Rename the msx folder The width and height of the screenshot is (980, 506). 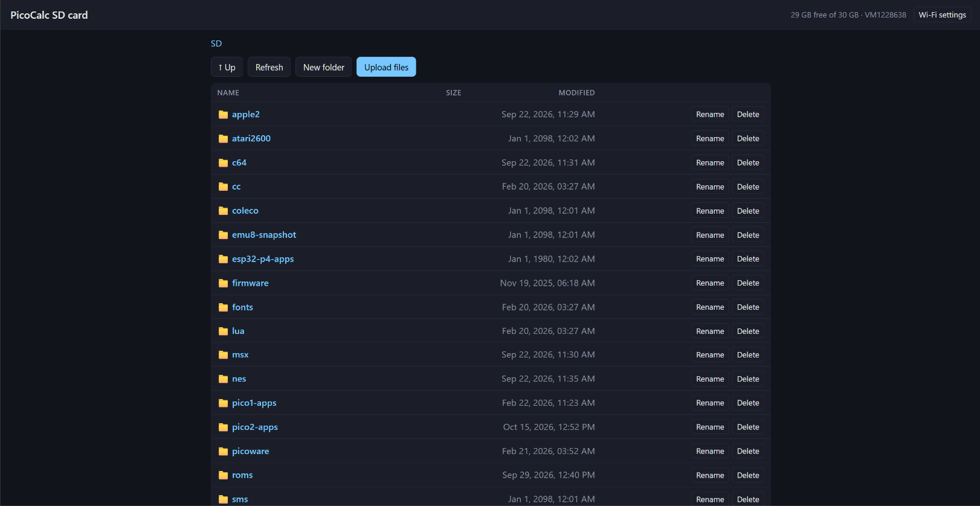[710, 354]
